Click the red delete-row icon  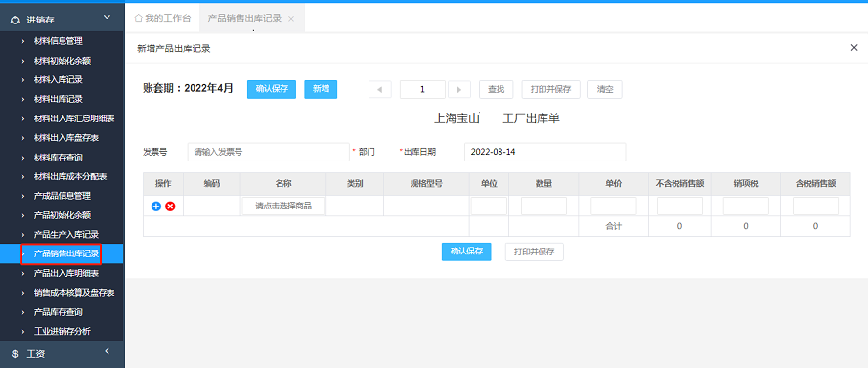pyautogui.click(x=170, y=207)
